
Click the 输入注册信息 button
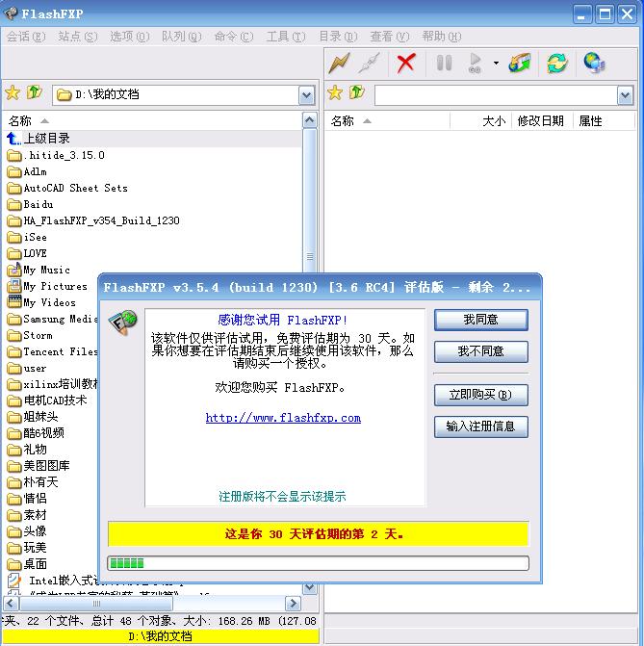click(x=480, y=426)
